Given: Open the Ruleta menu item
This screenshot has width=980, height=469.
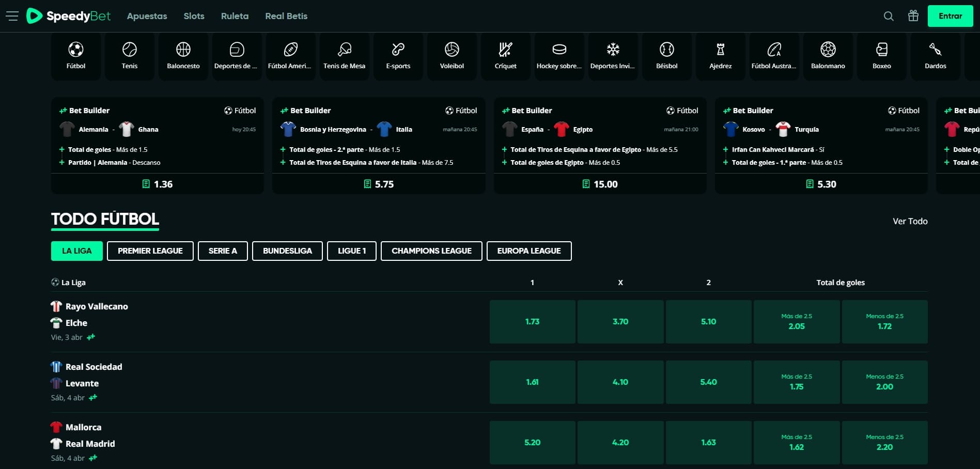Looking at the screenshot, I should [x=235, y=16].
